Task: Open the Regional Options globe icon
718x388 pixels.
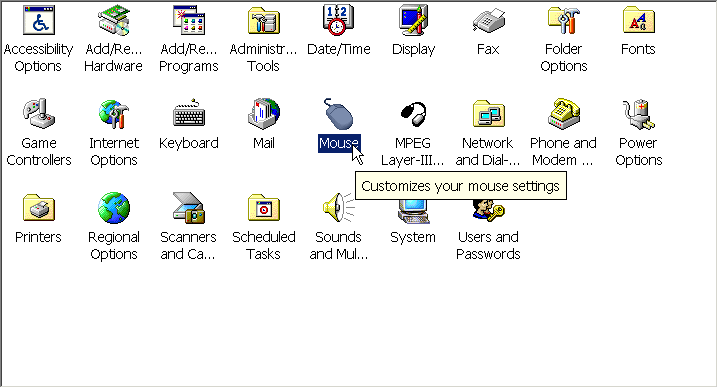Action: 114,208
